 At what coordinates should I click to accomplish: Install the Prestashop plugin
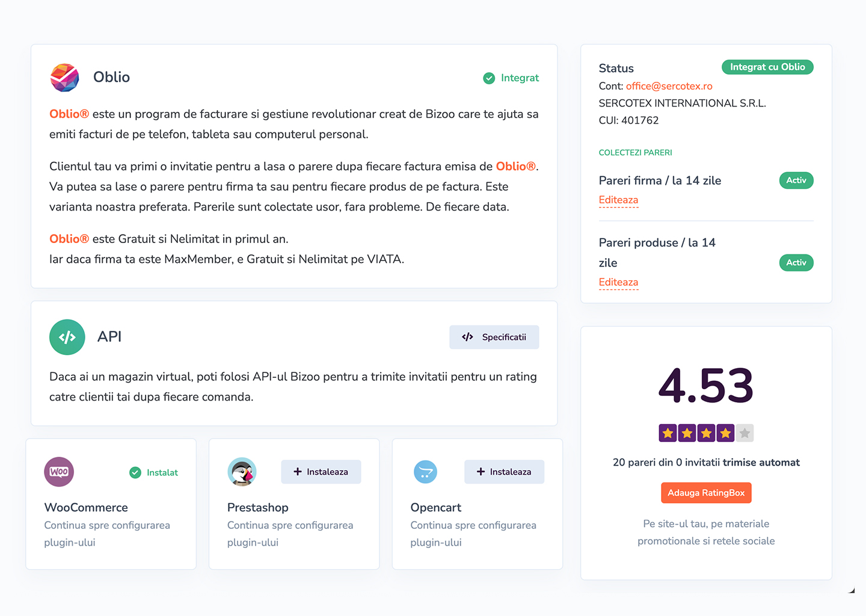(321, 472)
